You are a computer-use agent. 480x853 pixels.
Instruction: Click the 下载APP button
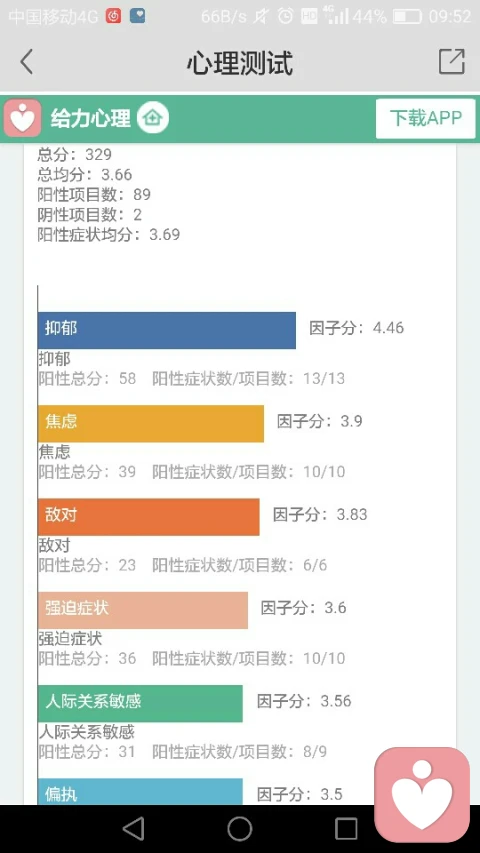pyautogui.click(x=426, y=118)
